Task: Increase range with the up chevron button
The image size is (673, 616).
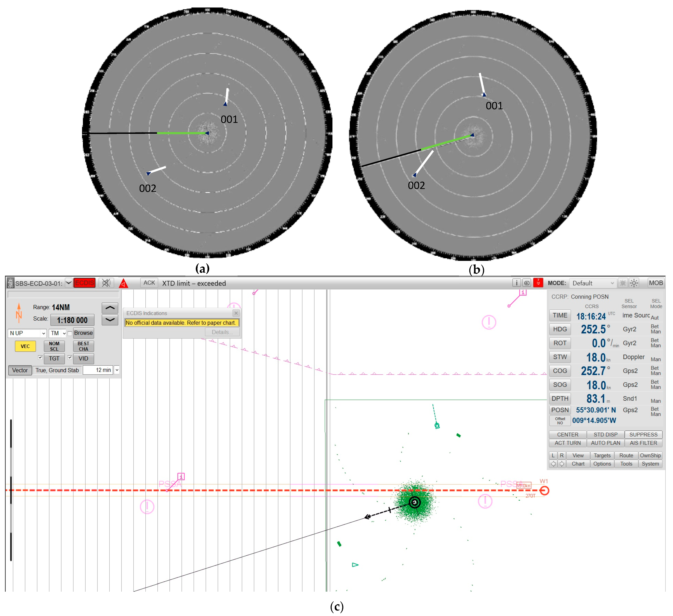Action: tap(110, 308)
